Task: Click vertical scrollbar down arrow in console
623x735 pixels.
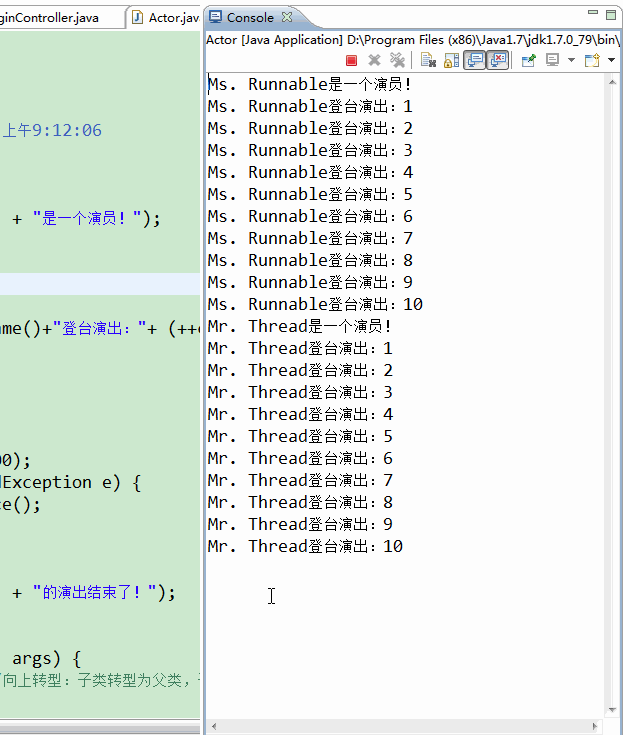Action: [612, 710]
